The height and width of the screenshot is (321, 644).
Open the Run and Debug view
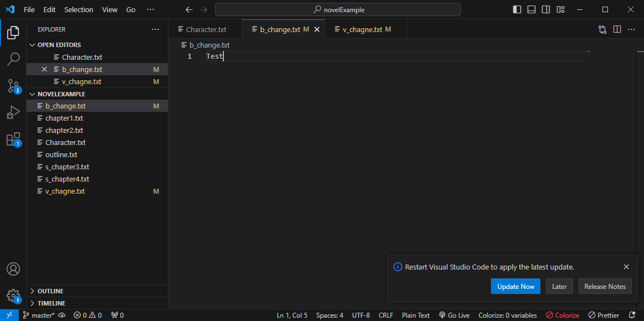13,112
